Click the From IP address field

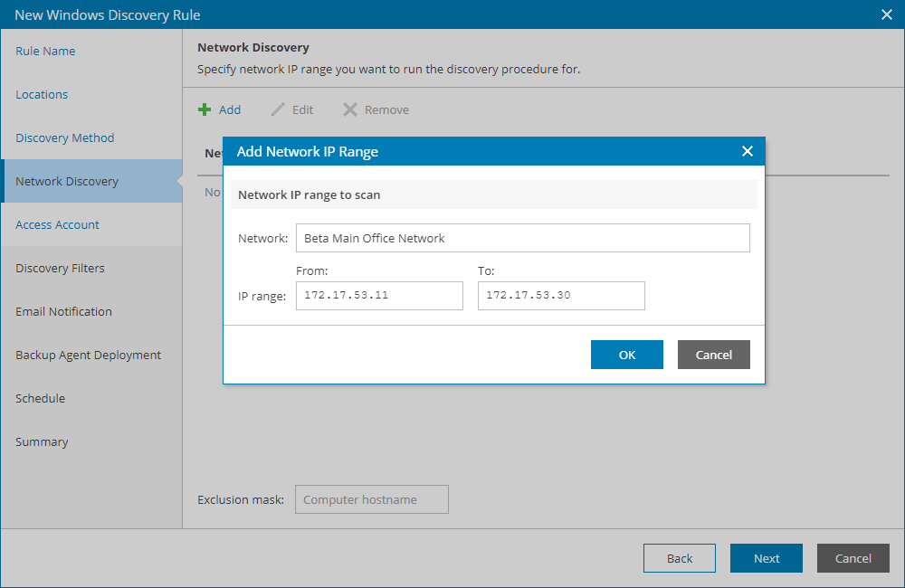click(x=379, y=296)
